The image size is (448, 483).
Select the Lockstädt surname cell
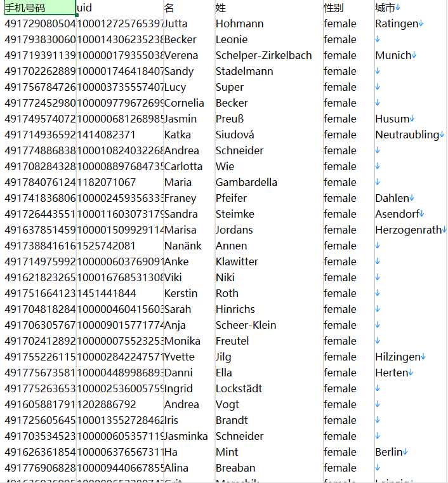[x=269, y=388]
